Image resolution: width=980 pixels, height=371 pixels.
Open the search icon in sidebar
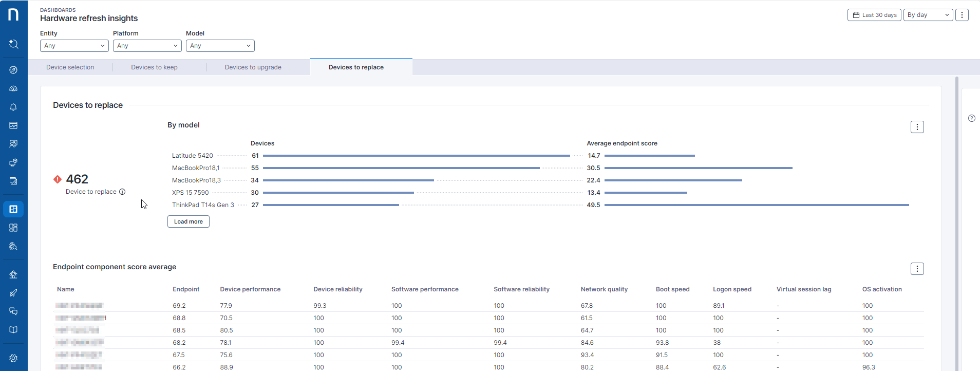[x=13, y=44]
